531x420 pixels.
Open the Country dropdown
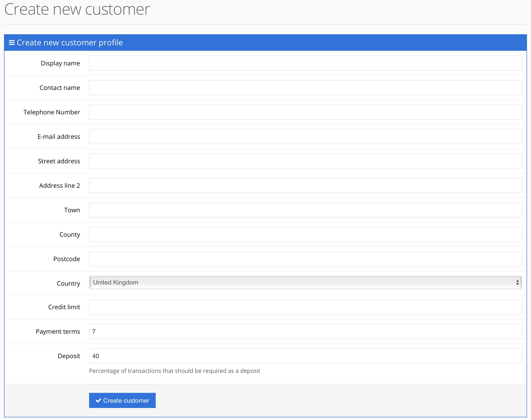(x=305, y=283)
